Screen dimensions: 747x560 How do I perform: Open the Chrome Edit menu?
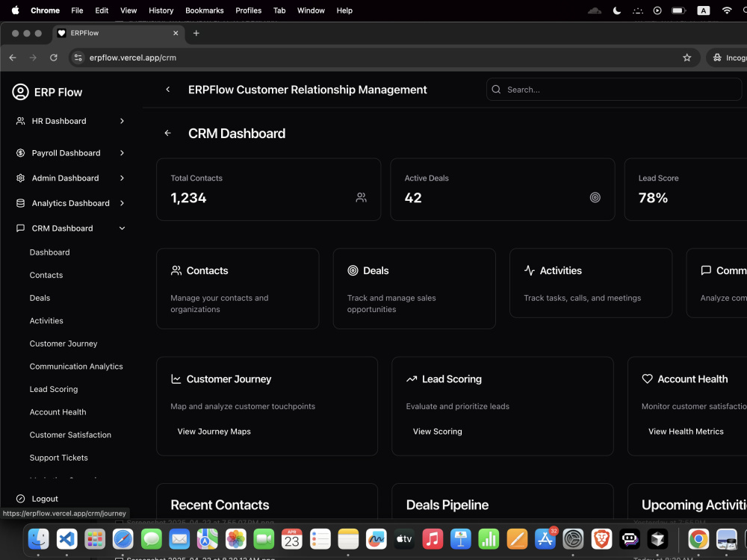(x=102, y=10)
